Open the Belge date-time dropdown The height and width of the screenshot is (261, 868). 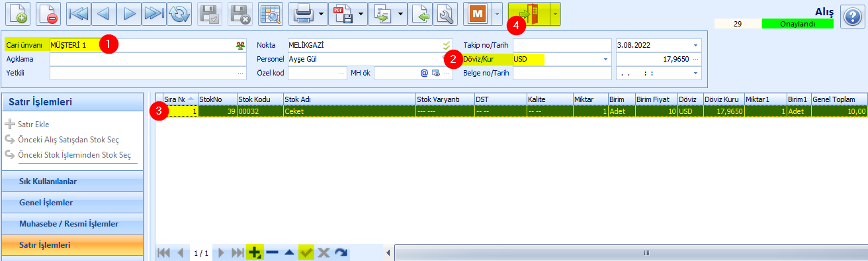[695, 73]
